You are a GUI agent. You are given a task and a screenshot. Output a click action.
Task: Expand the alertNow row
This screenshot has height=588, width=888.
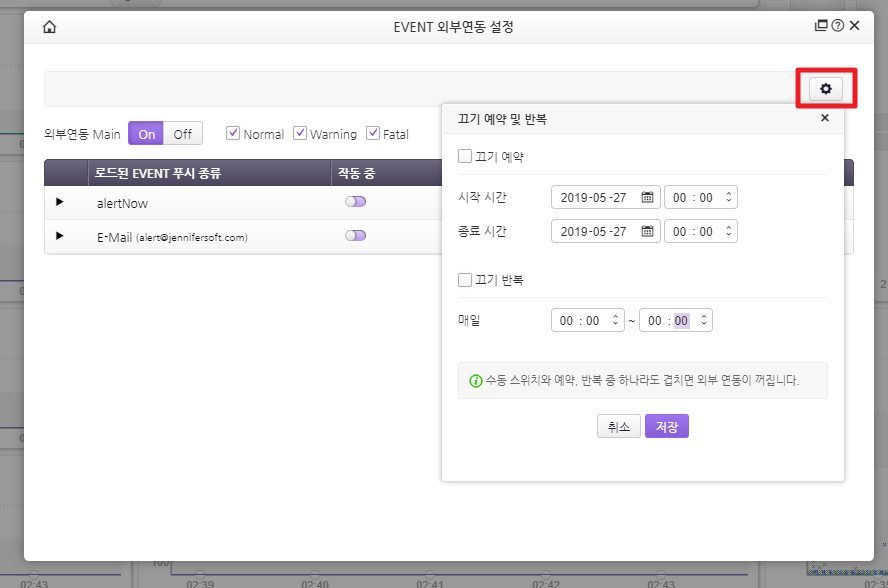coord(59,202)
